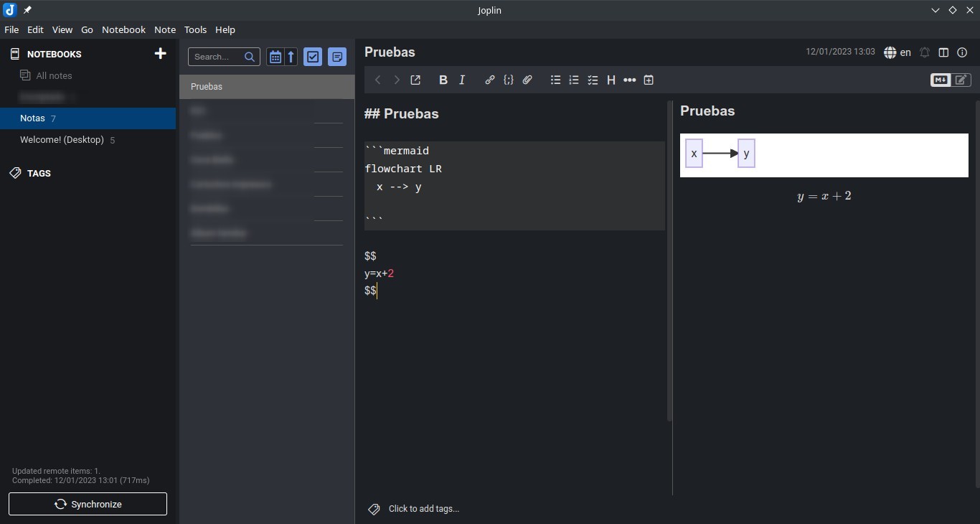
Task: Click rendered mermaid diagram
Action: click(x=824, y=155)
